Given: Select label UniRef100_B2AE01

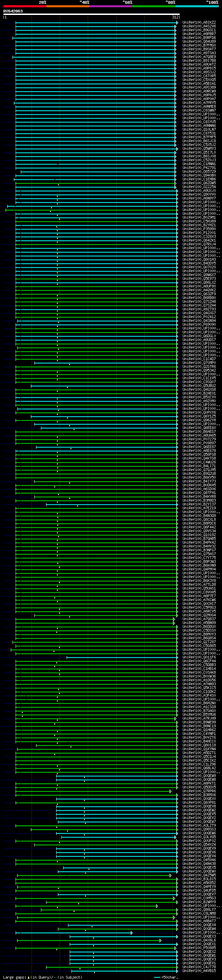Looking at the screenshot, I should pyautogui.click(x=199, y=394).
